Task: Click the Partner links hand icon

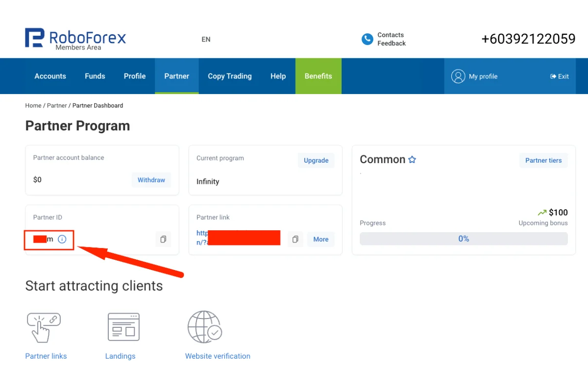Action: tap(43, 327)
